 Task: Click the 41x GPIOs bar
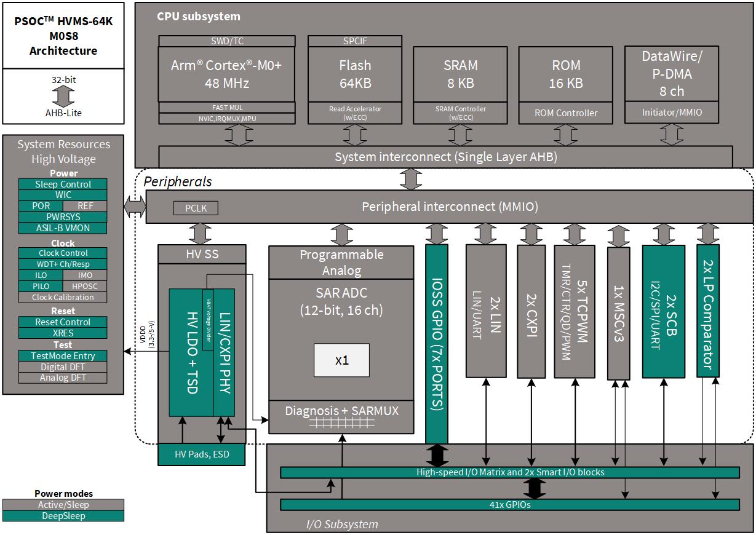[510, 505]
